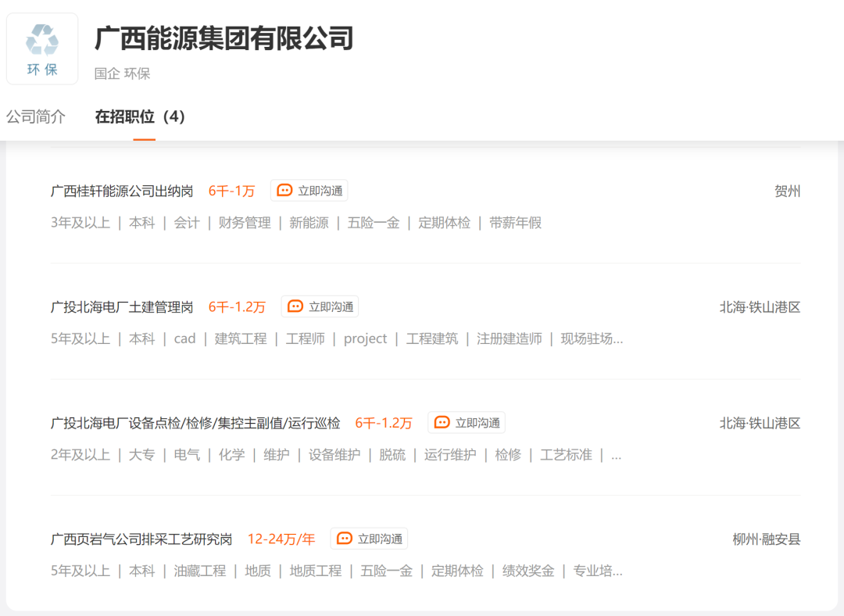The height and width of the screenshot is (616, 844).
Task: Click salary 6千-1.2万 of 运行巡检 job
Action: pos(384,423)
